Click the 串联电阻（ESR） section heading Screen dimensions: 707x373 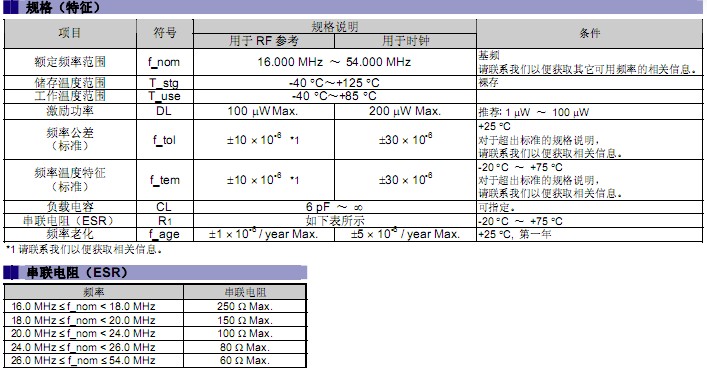pos(77,272)
